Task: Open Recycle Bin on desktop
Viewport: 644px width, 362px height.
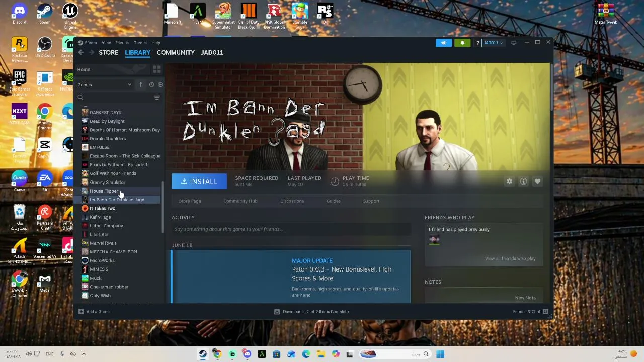Action: (x=19, y=218)
